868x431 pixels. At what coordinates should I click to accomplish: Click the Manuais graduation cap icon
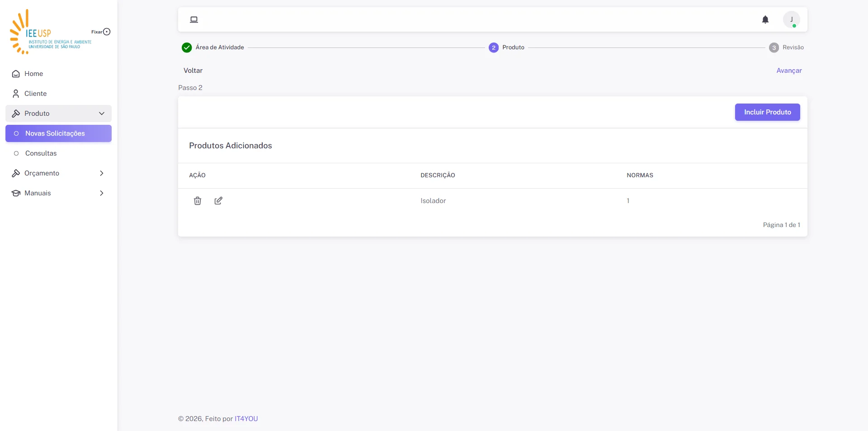tap(16, 193)
